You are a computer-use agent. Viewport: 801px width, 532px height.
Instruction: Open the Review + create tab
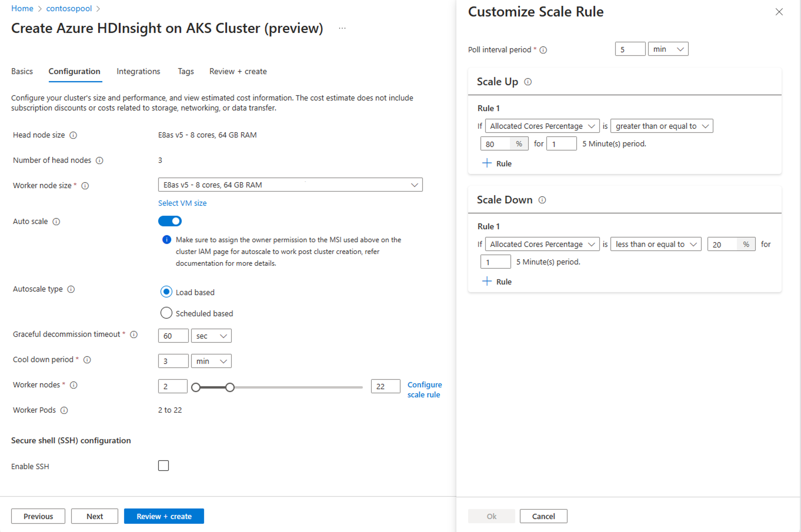pyautogui.click(x=238, y=71)
